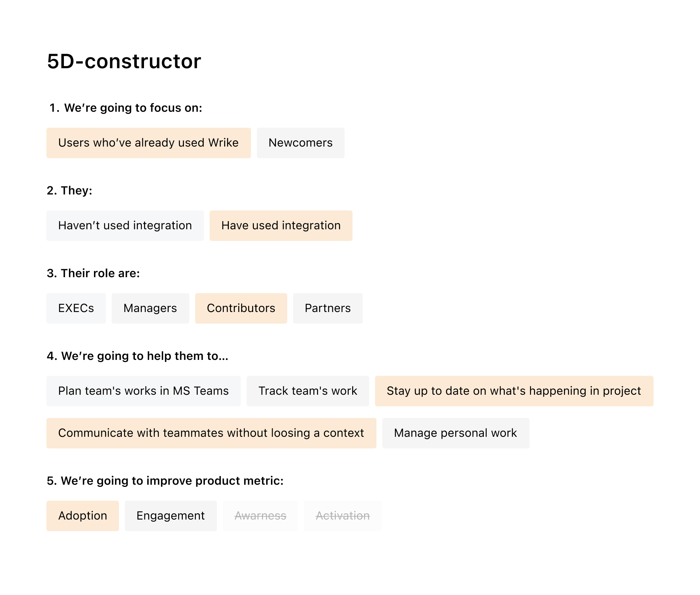The image size is (700, 595).
Task: Toggle the Contributors role chip
Action: pyautogui.click(x=241, y=308)
